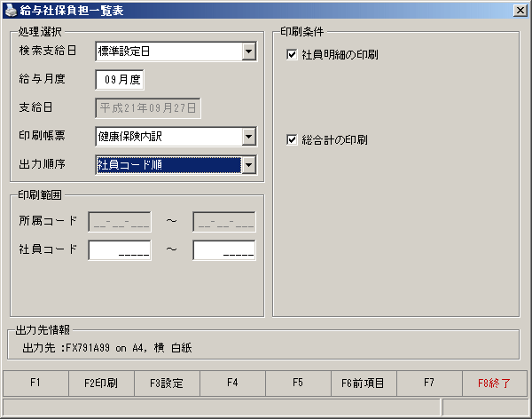
Task: Open the 検索支給日 dropdown arrow
Action: click(248, 51)
